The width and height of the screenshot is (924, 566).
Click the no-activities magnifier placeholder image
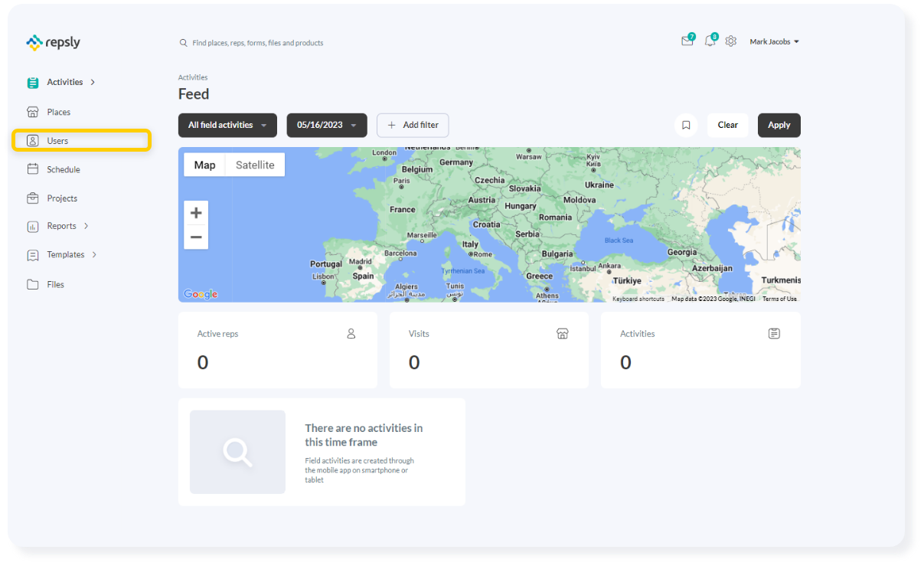point(237,452)
